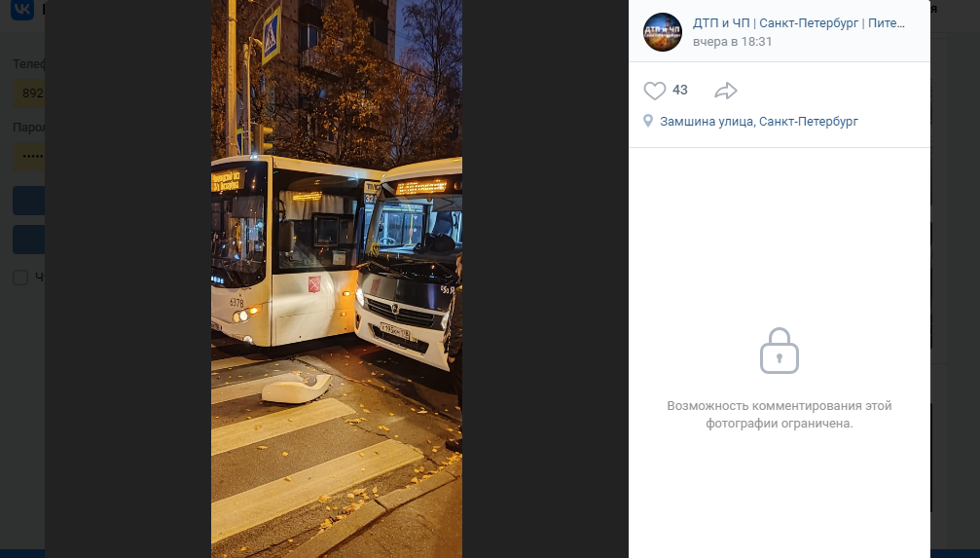Click the dark viewer area left of photo
Screen dimensions: 980x558
[x=128, y=279]
